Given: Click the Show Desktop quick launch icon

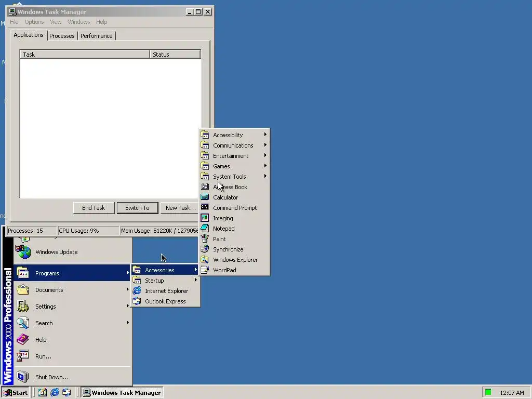Looking at the screenshot, I should point(43,393).
